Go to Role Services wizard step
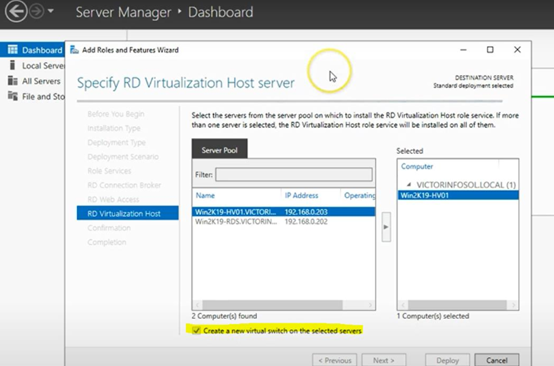554x366 pixels. (x=109, y=171)
